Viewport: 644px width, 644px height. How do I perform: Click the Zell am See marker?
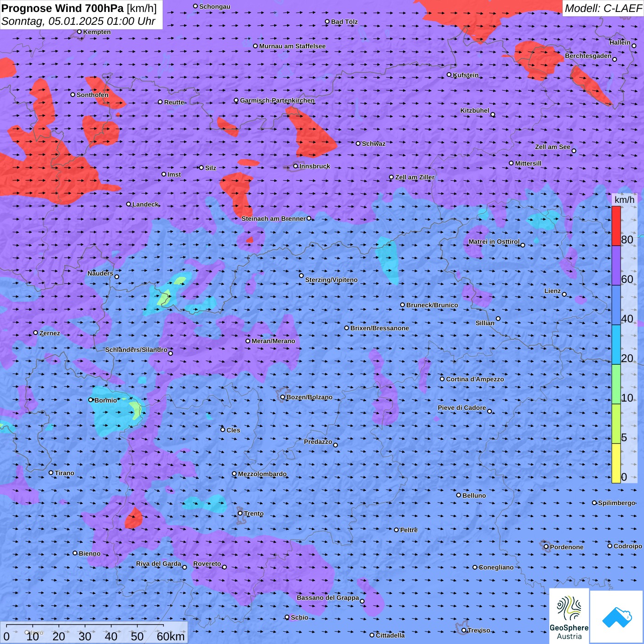click(x=574, y=151)
